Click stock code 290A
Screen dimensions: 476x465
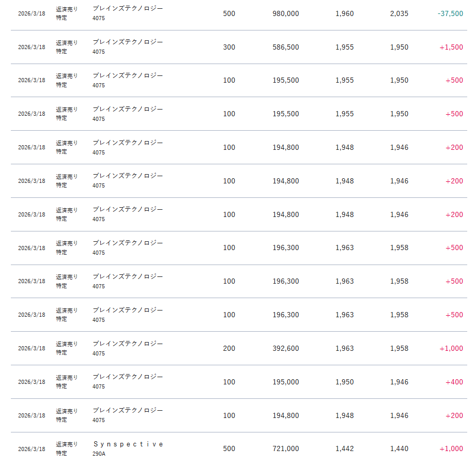[99, 454]
